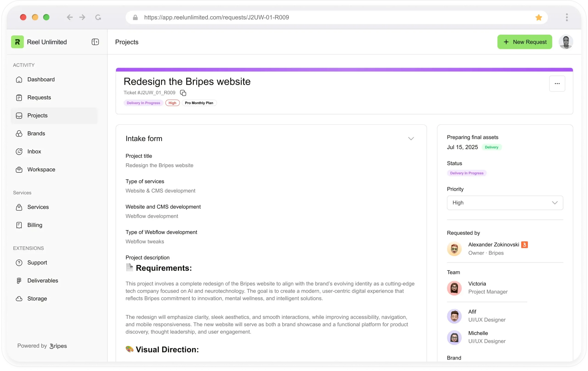Go back with the browser back arrow

point(70,17)
